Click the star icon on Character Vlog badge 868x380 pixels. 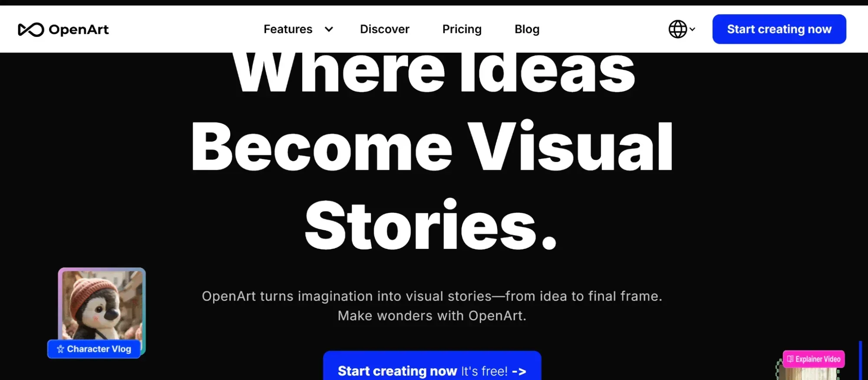(x=60, y=349)
